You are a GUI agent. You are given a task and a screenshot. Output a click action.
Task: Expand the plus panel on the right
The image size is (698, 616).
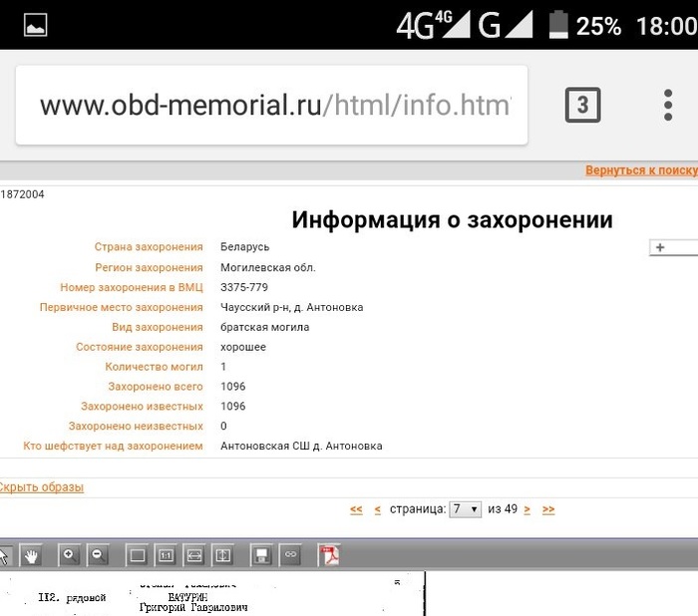click(673, 247)
